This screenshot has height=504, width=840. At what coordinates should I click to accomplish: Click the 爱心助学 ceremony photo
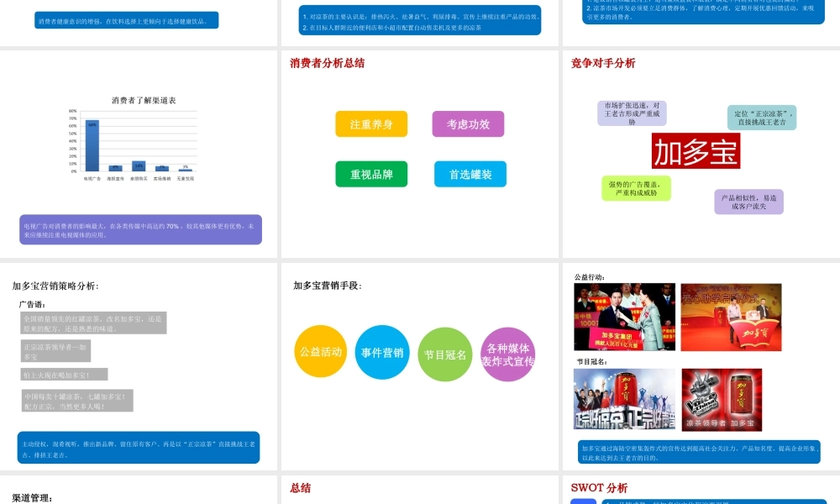coord(732,318)
